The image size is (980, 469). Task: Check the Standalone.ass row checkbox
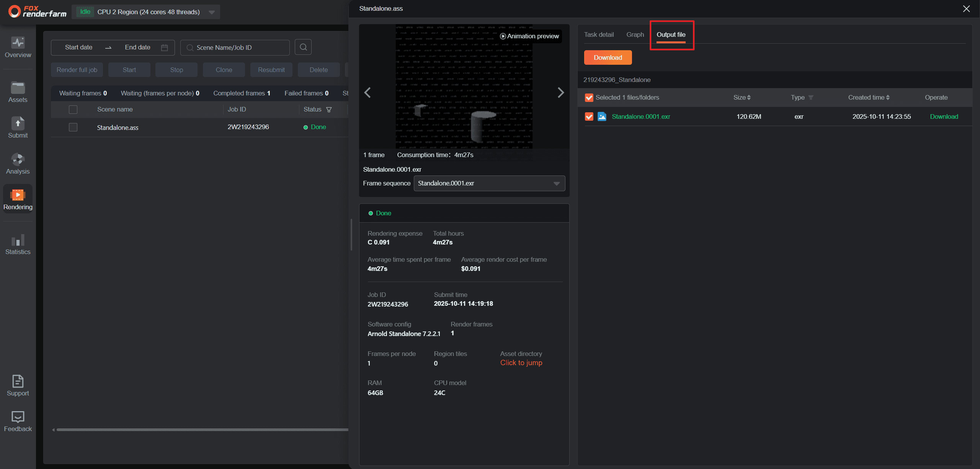[x=73, y=127]
